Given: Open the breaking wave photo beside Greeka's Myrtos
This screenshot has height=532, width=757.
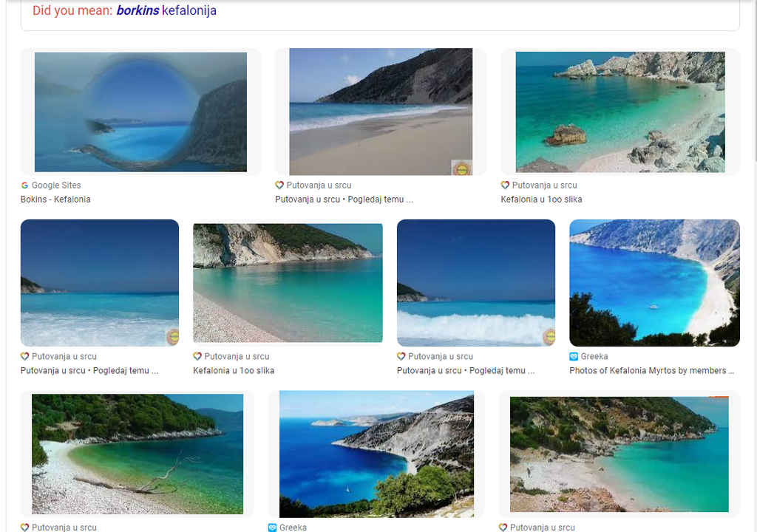Looking at the screenshot, I should [x=476, y=283].
